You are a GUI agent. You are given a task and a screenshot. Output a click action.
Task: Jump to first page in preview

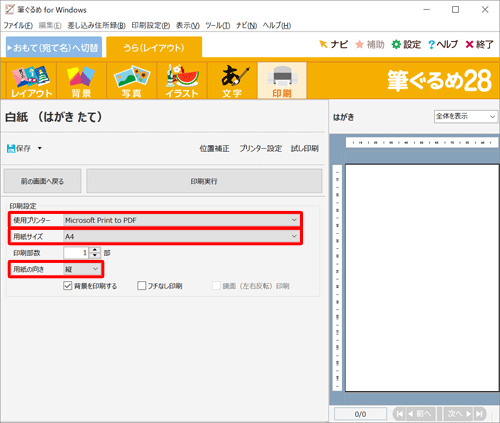pyautogui.click(x=399, y=414)
